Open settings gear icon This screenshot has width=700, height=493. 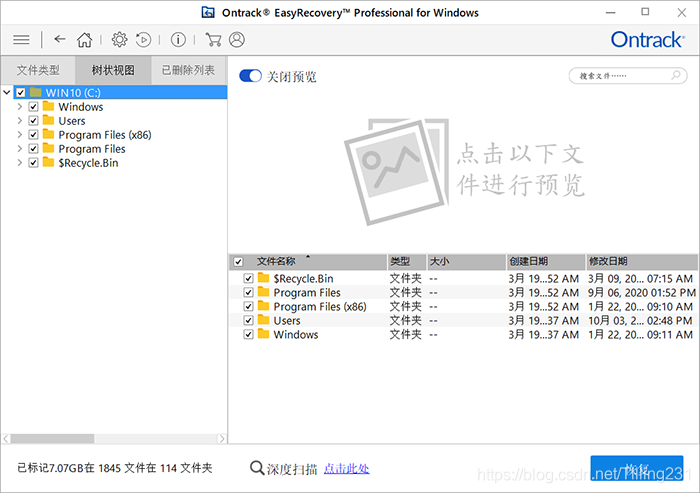click(x=119, y=40)
